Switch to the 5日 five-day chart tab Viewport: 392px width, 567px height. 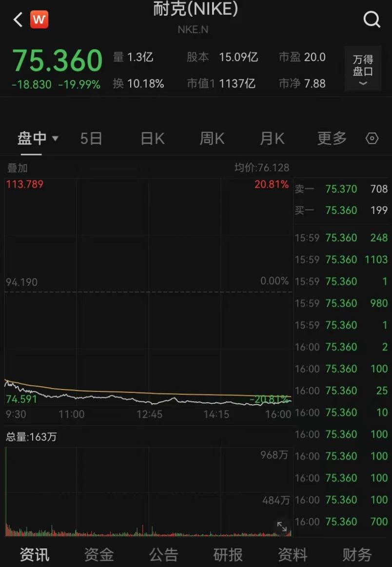pos(91,138)
